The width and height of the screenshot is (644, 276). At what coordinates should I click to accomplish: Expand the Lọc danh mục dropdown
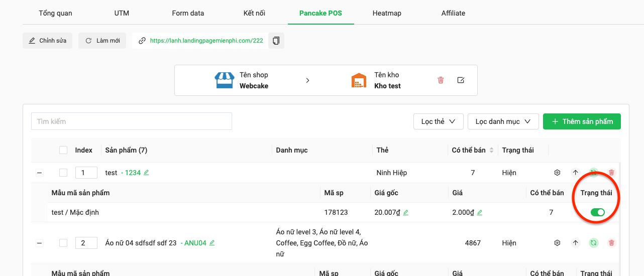pyautogui.click(x=503, y=121)
